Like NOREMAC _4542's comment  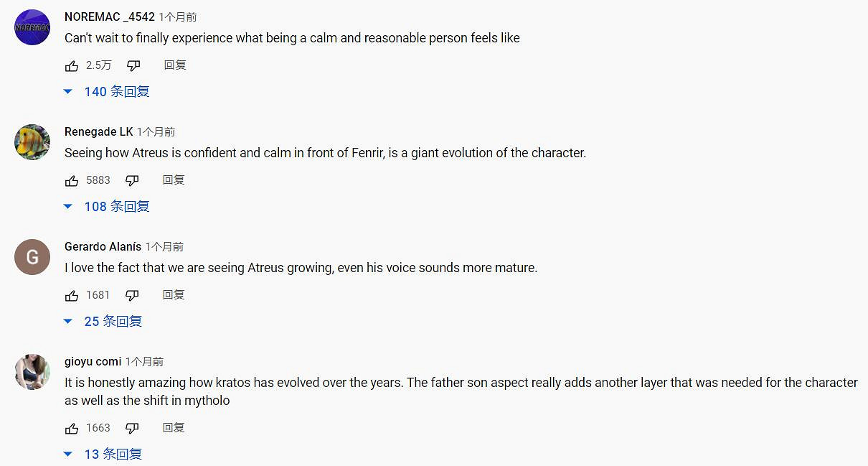[x=72, y=65]
